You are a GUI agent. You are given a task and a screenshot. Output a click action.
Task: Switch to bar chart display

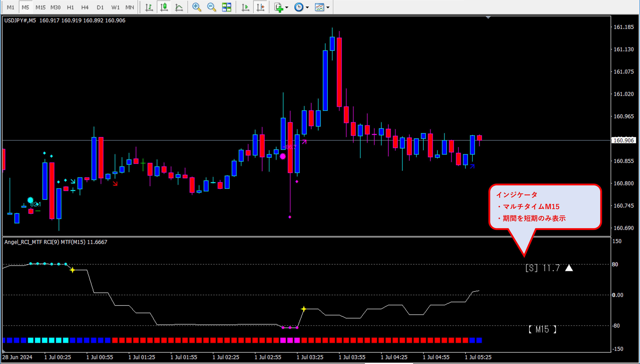[149, 7]
